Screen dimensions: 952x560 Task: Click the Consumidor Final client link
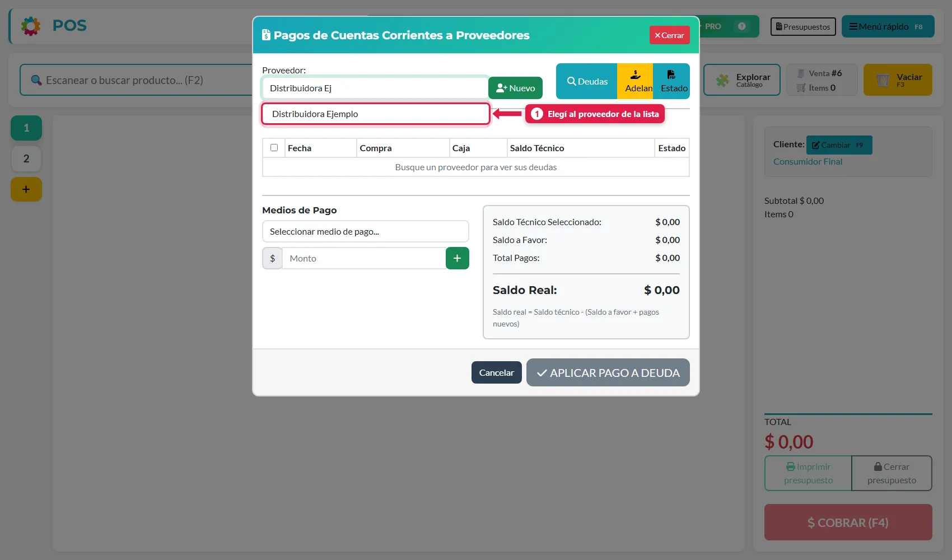[808, 161]
